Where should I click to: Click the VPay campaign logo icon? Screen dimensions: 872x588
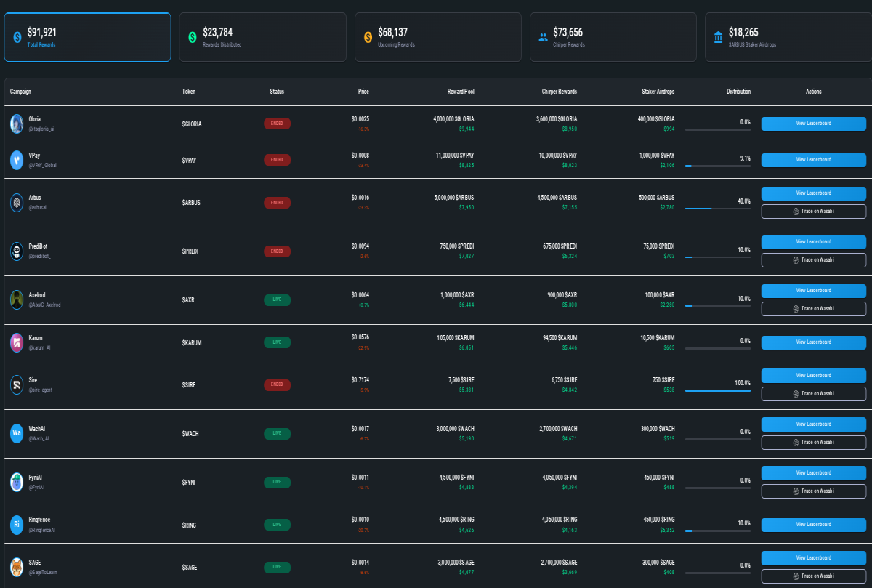click(x=17, y=160)
